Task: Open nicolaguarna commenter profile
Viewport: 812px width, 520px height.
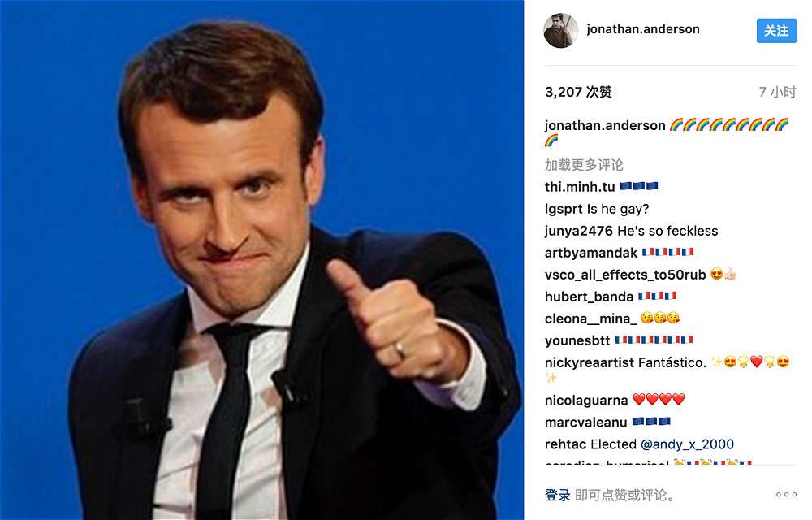Action: tap(586, 401)
